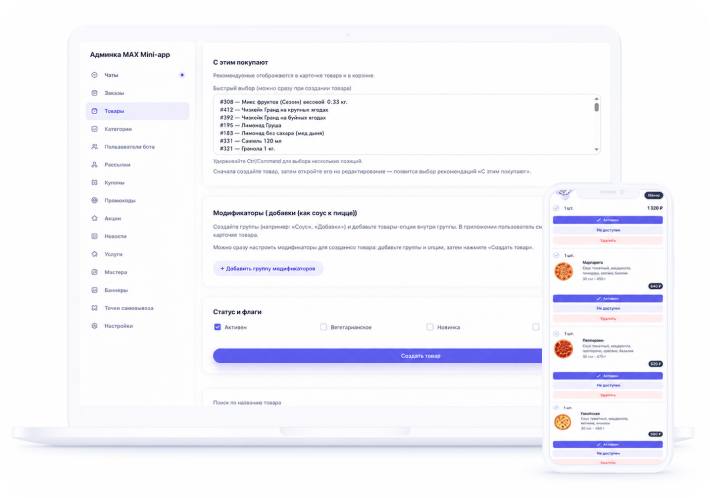This screenshot has width=710, height=498.
Task: Click the list scrollbar down arrow
Action: point(596,149)
